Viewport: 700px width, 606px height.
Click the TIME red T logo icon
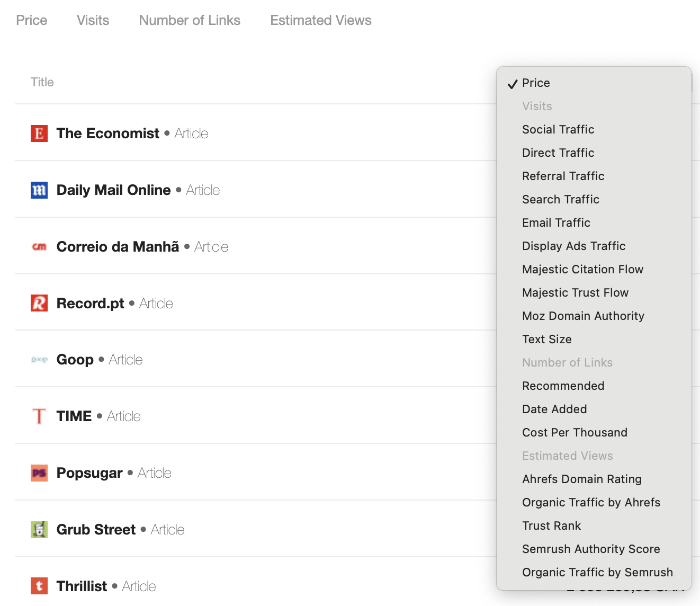tap(39, 416)
